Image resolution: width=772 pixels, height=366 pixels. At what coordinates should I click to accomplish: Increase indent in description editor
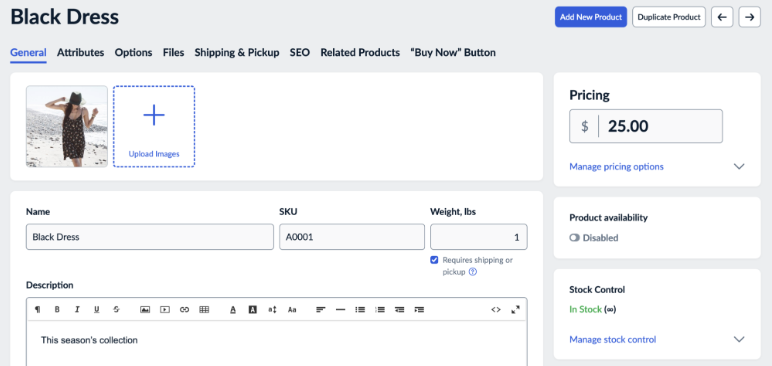[419, 309]
